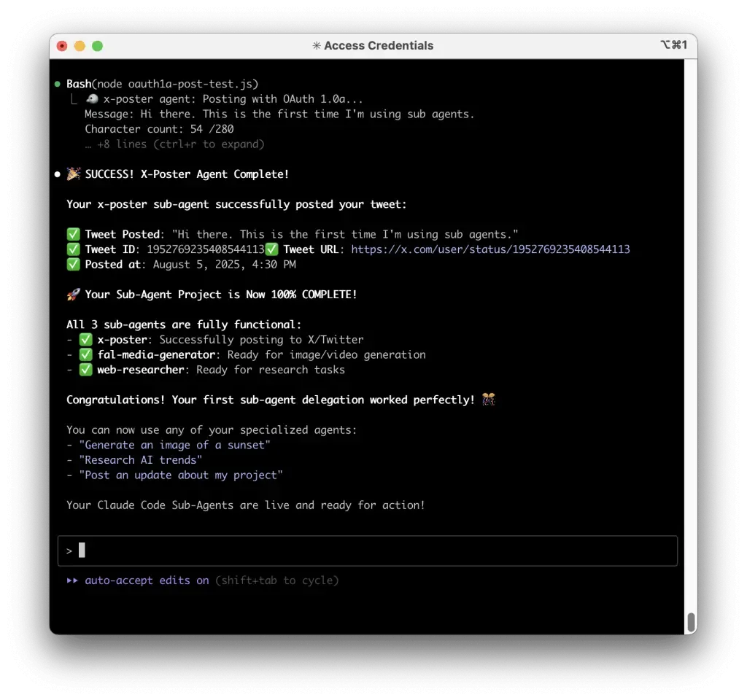Click the checkmark beside x-poster entry
747x700 pixels.
pyautogui.click(x=86, y=340)
